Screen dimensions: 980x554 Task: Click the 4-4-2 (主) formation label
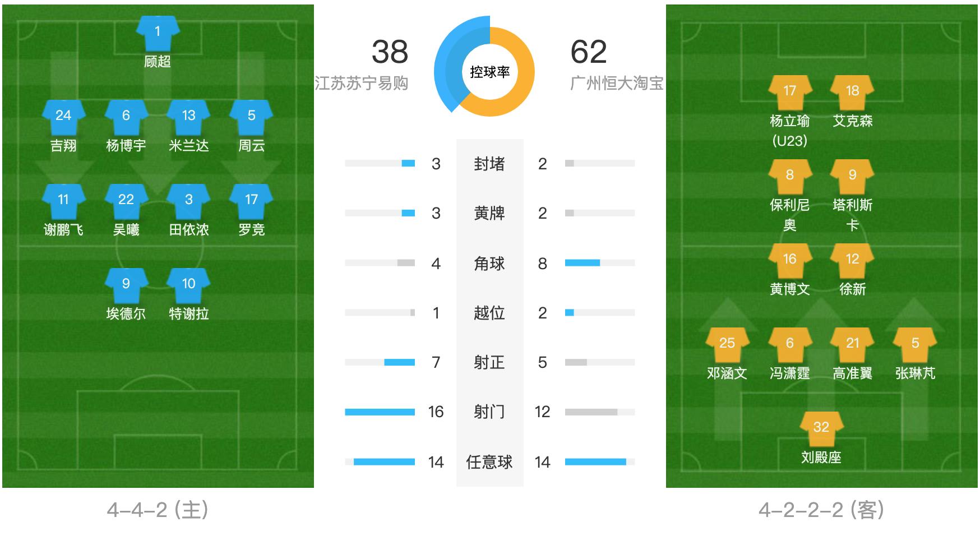[158, 510]
